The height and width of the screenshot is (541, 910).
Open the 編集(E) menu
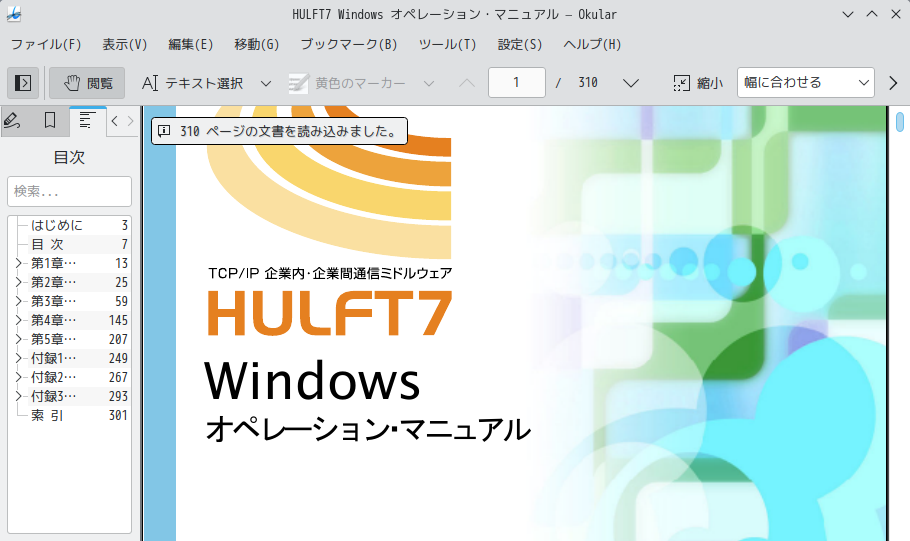coord(190,45)
